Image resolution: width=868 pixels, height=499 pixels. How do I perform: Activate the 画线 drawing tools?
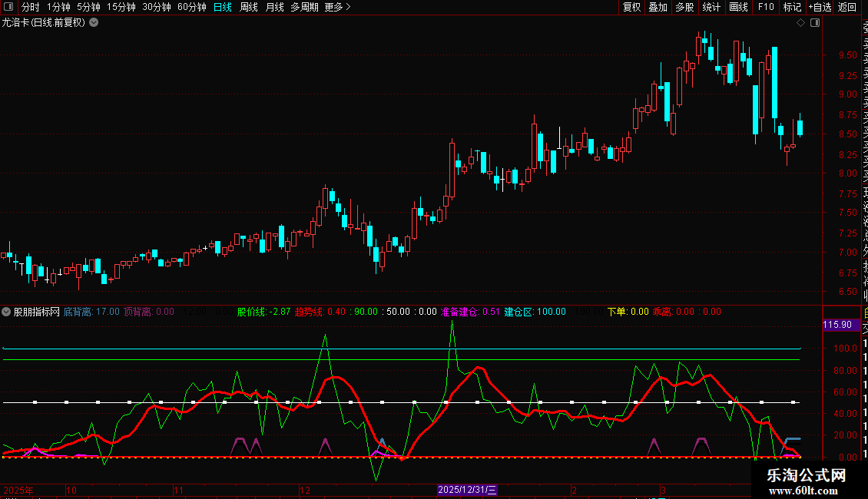point(738,7)
